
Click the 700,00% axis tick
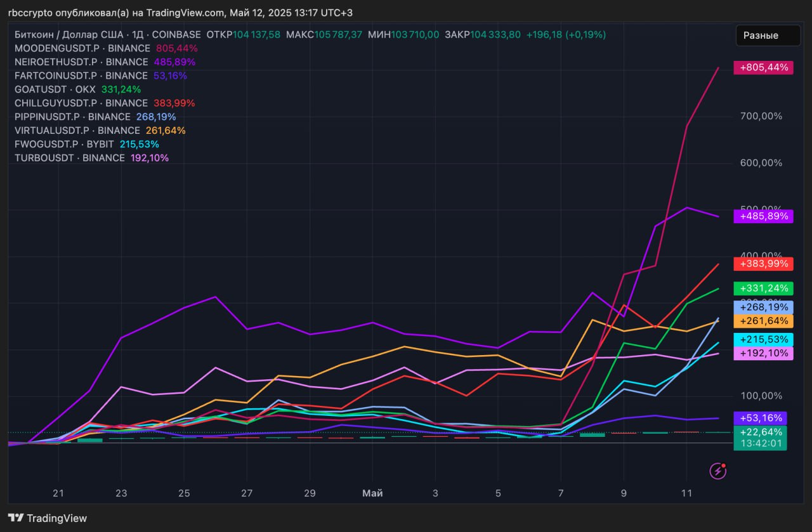[761, 116]
